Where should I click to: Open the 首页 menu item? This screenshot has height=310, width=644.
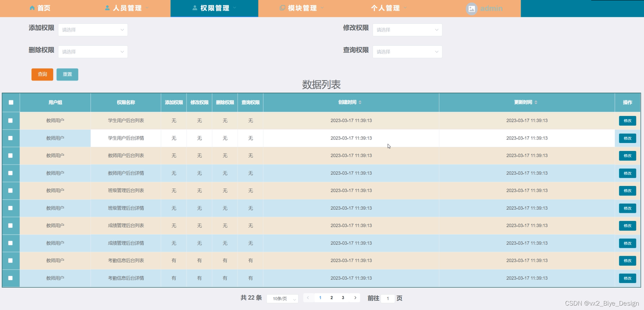click(40, 8)
